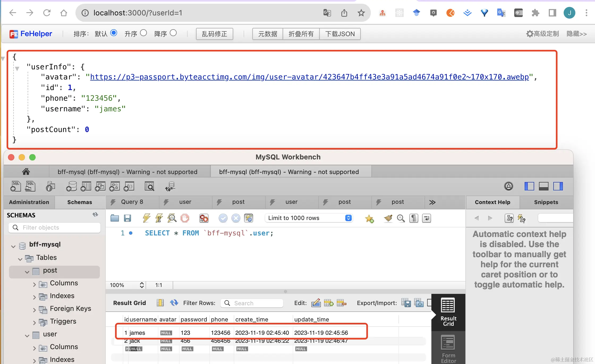Toggle the right sidebar panel visibility

pyautogui.click(x=558, y=186)
